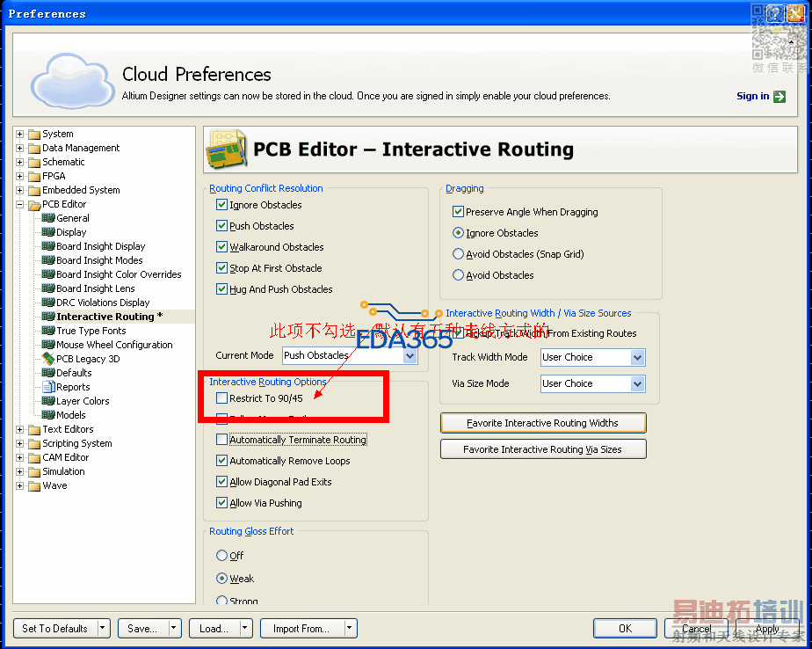Open the Import From dropdown arrow

pyautogui.click(x=350, y=628)
